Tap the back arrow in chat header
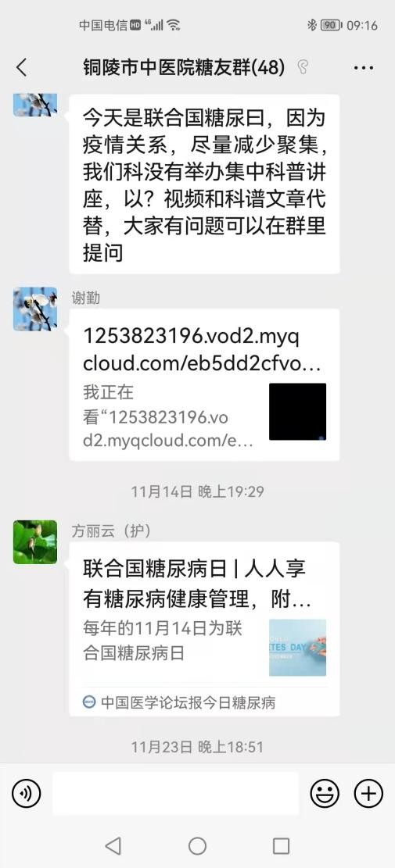This screenshot has width=395, height=868. (21, 67)
